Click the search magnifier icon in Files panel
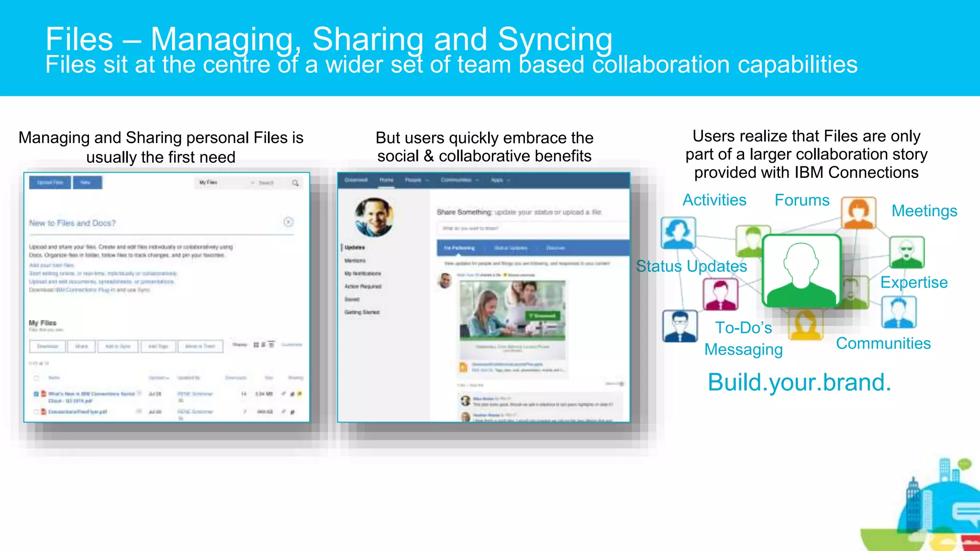 (295, 183)
